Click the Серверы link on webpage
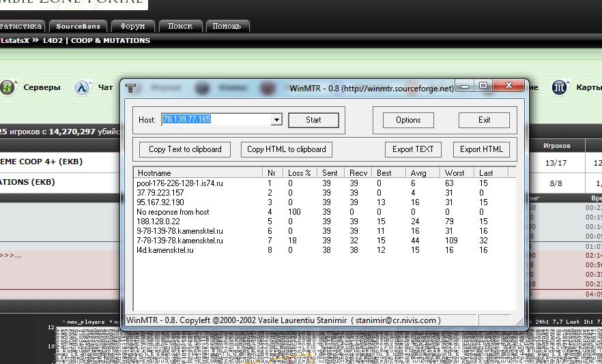This screenshot has height=364, width=602. tap(42, 87)
